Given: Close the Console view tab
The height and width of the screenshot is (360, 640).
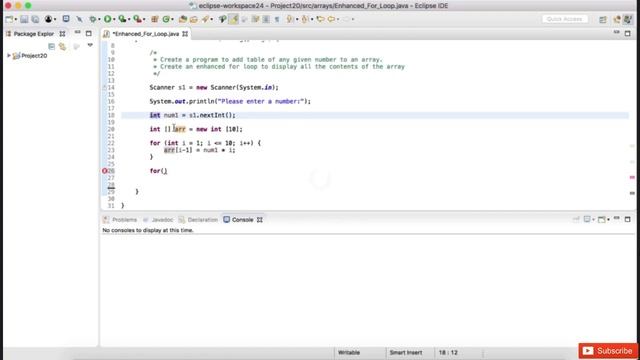Looking at the screenshot, I should tap(260, 220).
